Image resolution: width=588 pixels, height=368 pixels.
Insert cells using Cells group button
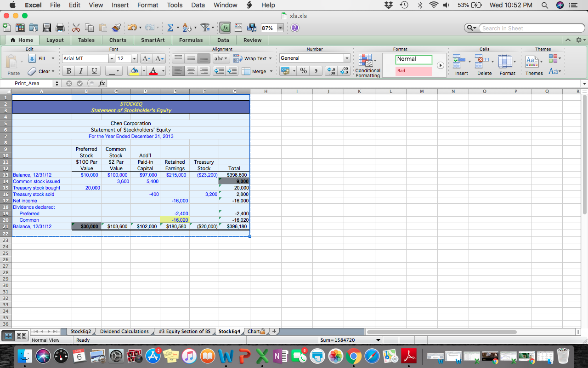[462, 65]
